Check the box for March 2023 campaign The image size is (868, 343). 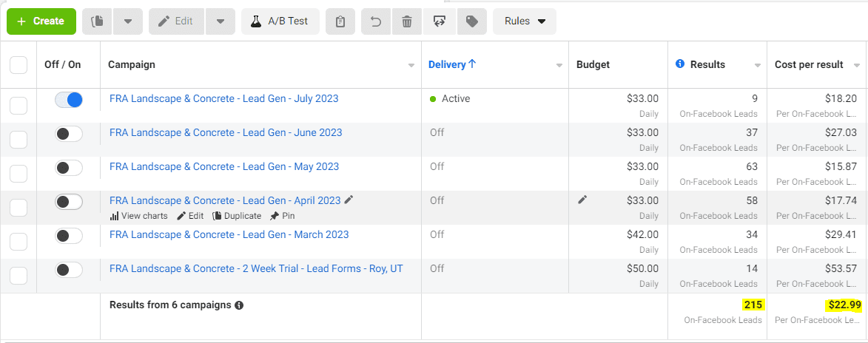tap(18, 241)
